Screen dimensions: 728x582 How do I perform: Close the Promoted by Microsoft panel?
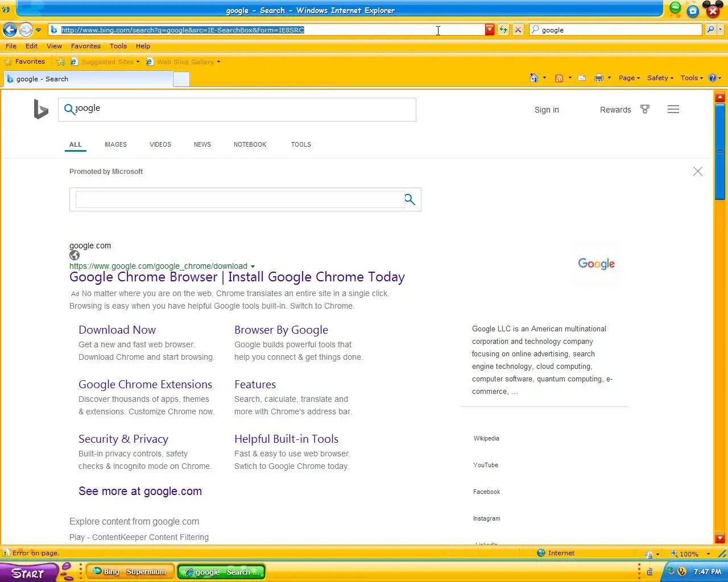(x=698, y=171)
